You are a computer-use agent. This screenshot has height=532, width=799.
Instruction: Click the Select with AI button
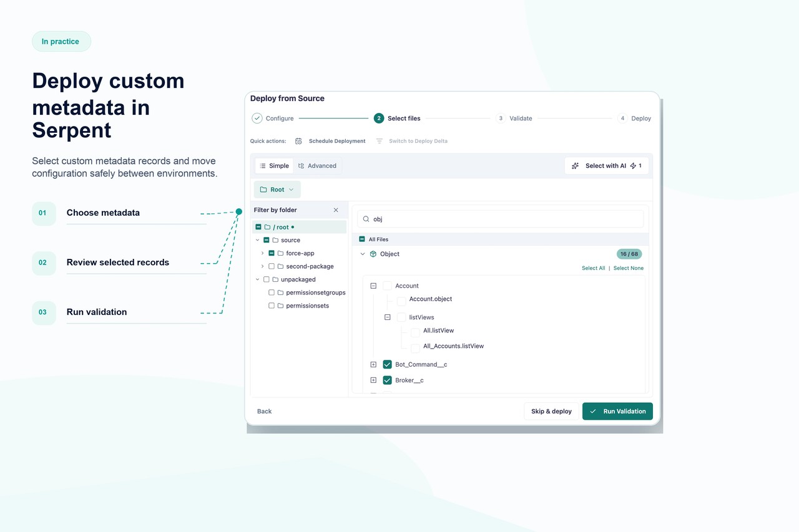click(607, 166)
